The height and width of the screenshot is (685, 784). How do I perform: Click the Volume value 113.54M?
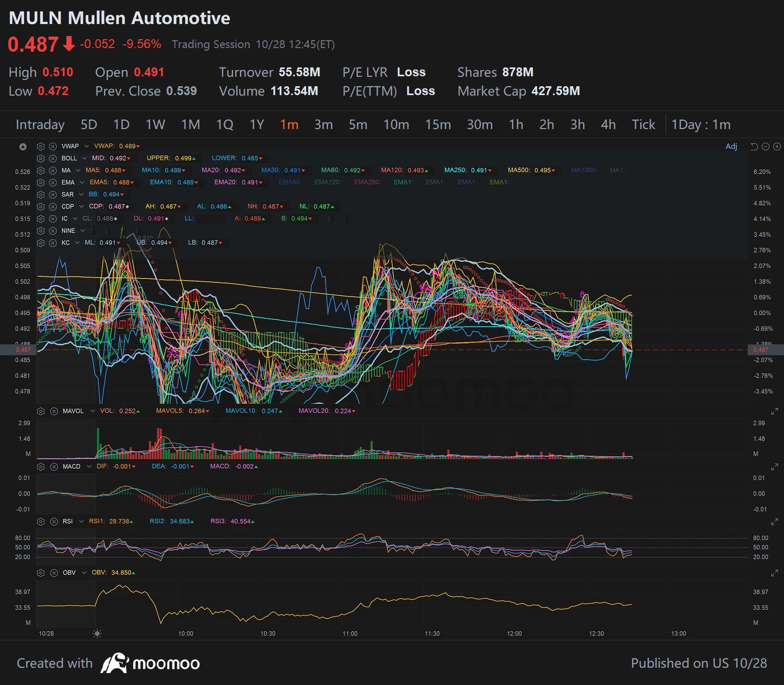coord(294,91)
